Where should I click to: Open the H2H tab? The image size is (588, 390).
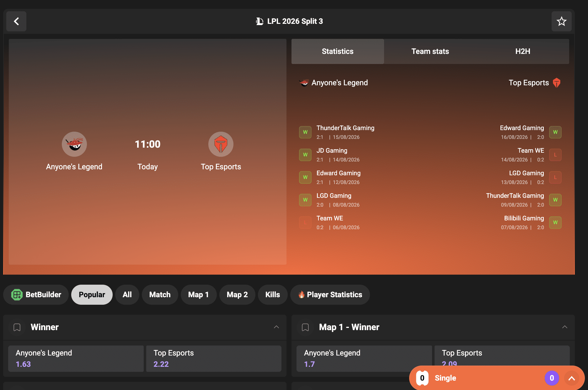click(x=523, y=51)
